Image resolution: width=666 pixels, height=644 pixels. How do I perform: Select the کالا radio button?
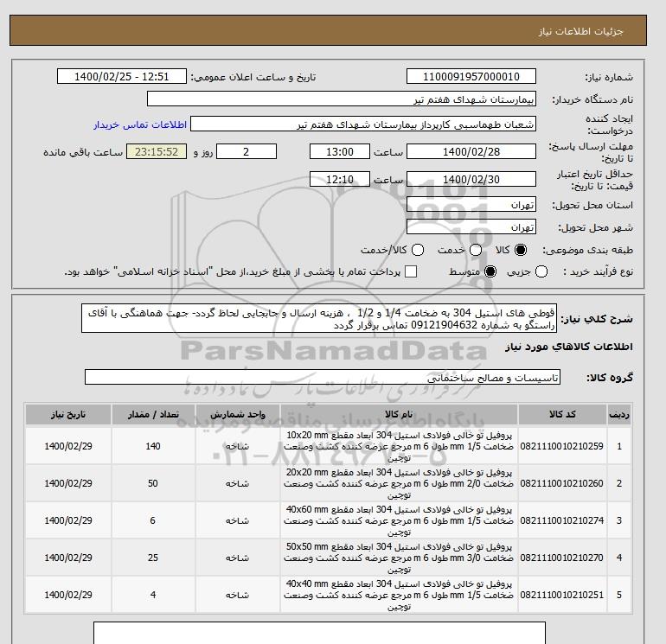520,250
